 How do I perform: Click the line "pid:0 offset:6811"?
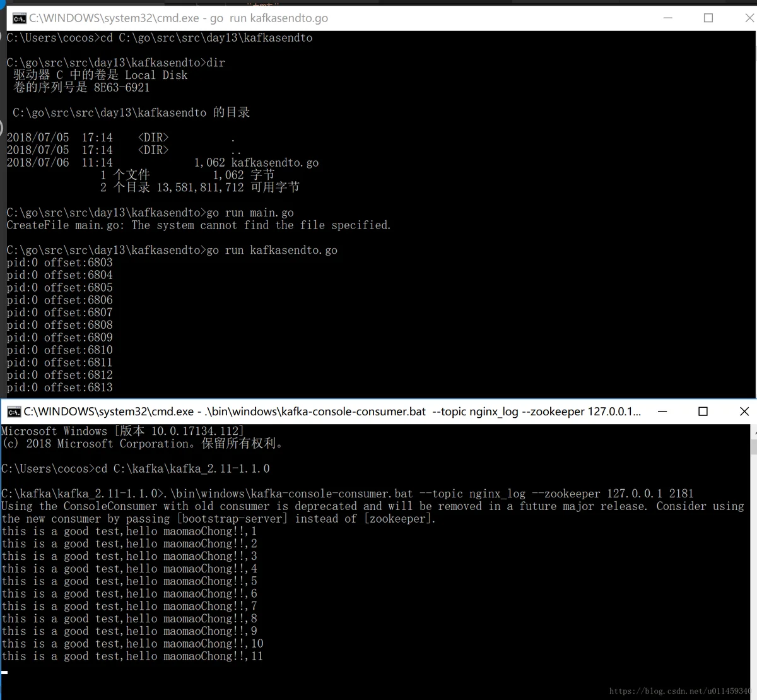tap(59, 363)
